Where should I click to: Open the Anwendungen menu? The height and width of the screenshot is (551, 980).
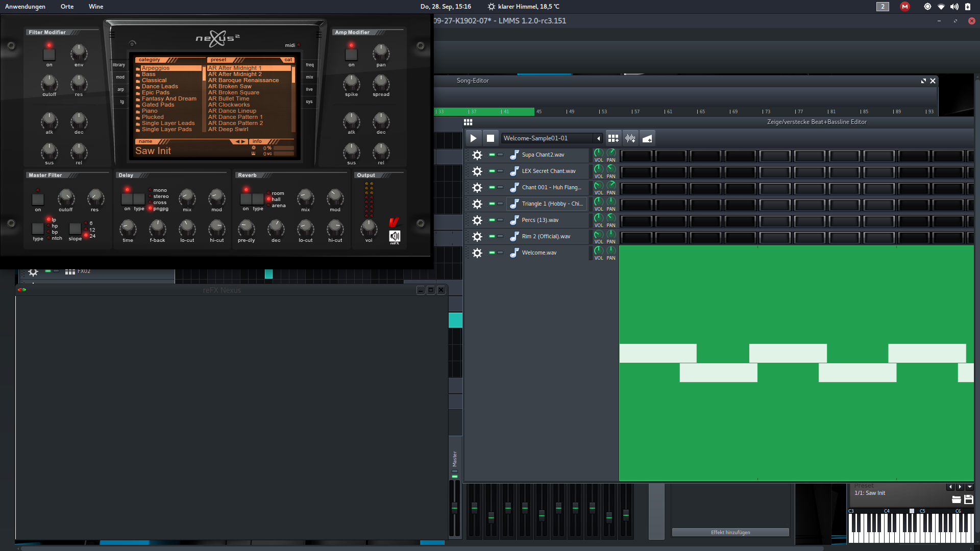pos(25,7)
